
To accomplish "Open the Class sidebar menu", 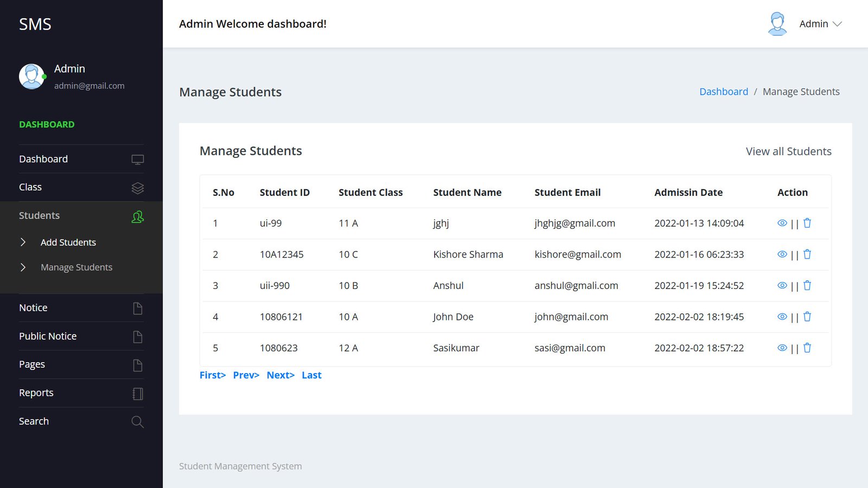I will pyautogui.click(x=81, y=187).
